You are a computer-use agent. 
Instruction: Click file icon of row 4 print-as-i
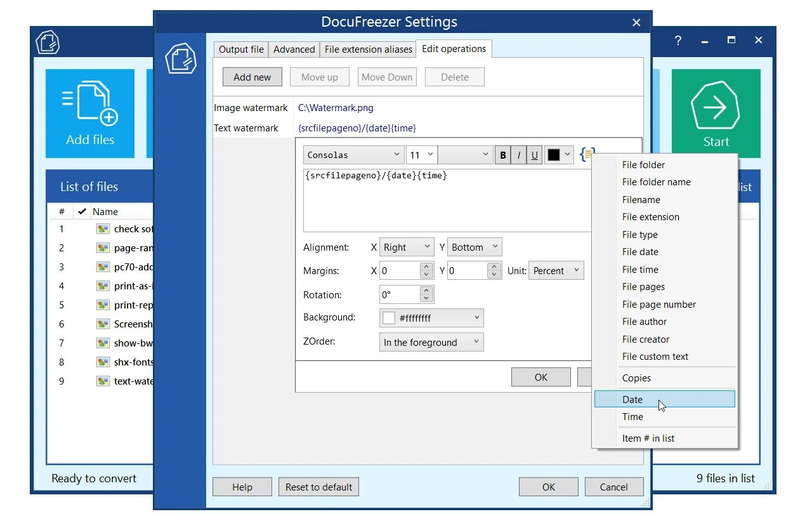tap(103, 286)
